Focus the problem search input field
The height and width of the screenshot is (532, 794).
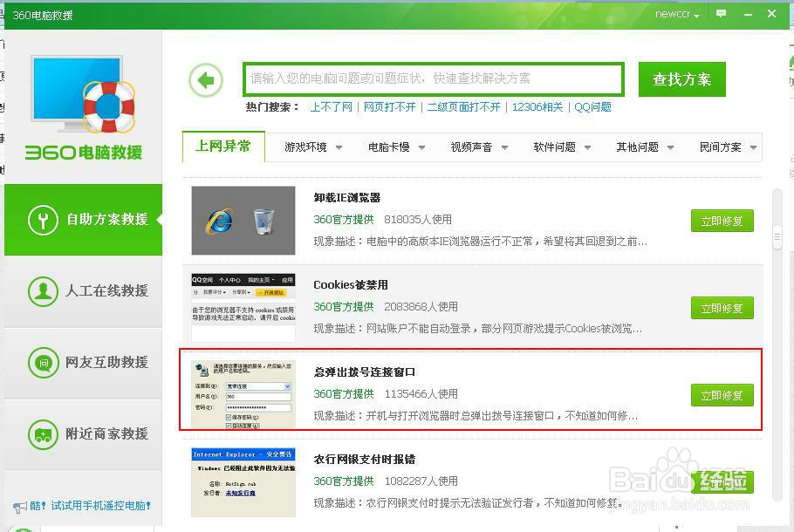click(434, 79)
